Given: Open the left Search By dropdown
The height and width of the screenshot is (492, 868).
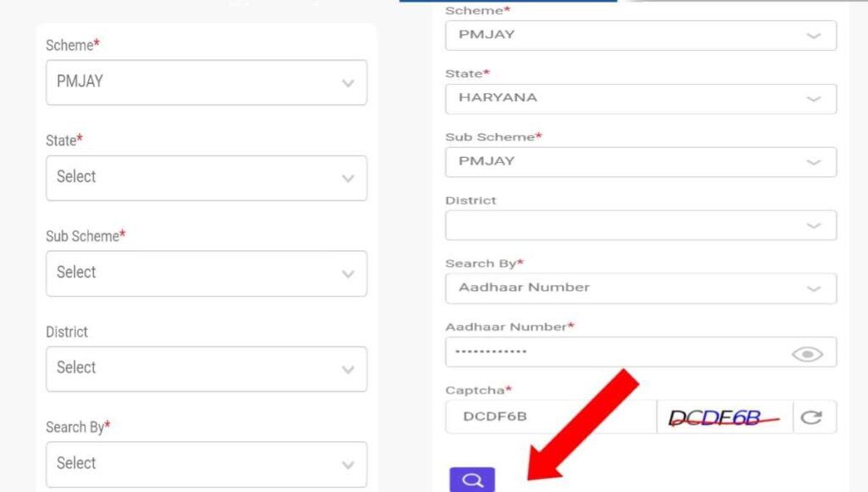Looking at the screenshot, I should tap(206, 464).
